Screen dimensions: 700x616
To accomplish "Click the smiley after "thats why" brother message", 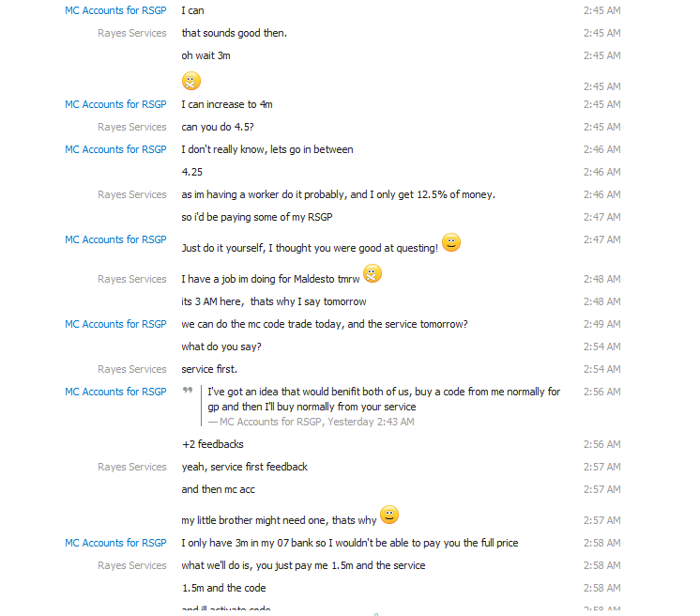I will pos(389,515).
